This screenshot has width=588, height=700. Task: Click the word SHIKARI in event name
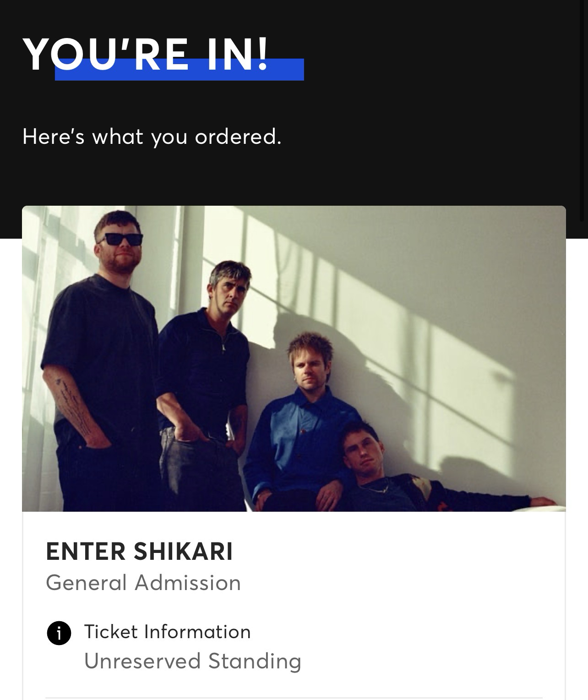point(183,551)
